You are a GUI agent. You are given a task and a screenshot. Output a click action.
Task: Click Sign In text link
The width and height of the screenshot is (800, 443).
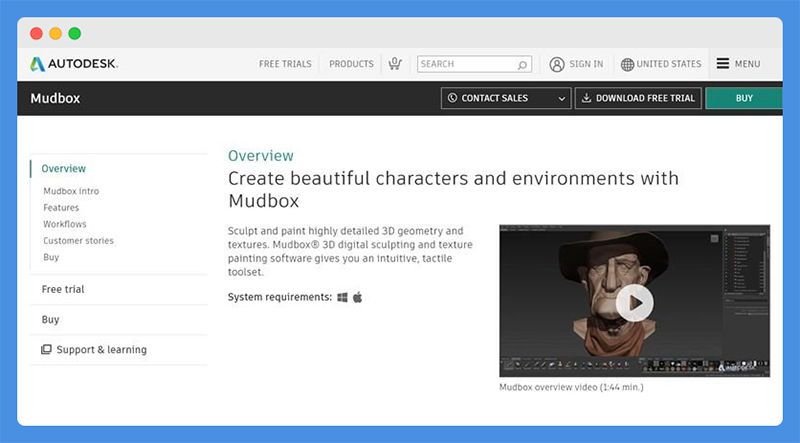coord(586,64)
